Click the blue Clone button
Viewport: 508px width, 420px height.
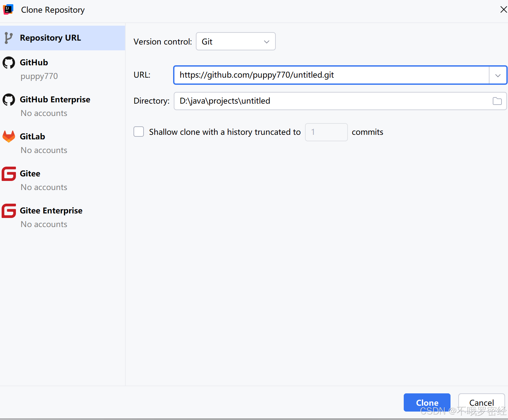tap(427, 402)
